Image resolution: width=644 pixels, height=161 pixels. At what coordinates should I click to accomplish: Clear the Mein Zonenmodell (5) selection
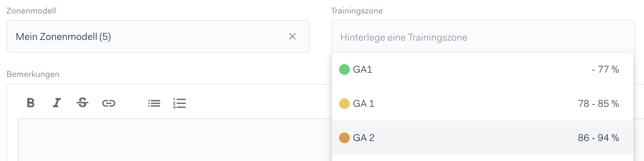click(293, 36)
